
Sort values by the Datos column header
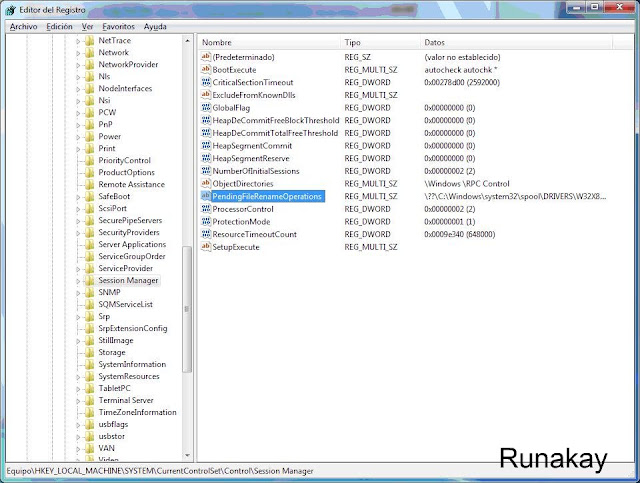[516, 42]
